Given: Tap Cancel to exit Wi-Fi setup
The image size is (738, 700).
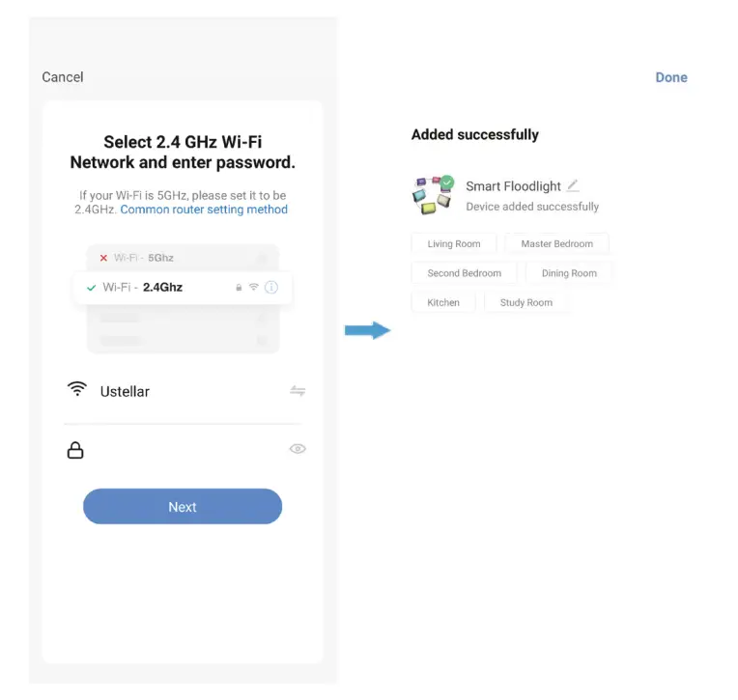Looking at the screenshot, I should [x=63, y=77].
